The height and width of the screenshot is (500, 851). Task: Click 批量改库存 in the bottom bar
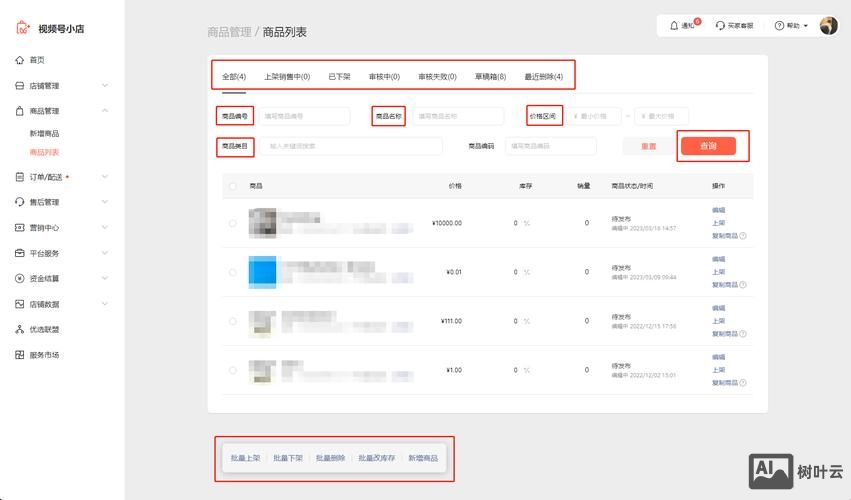[377, 458]
